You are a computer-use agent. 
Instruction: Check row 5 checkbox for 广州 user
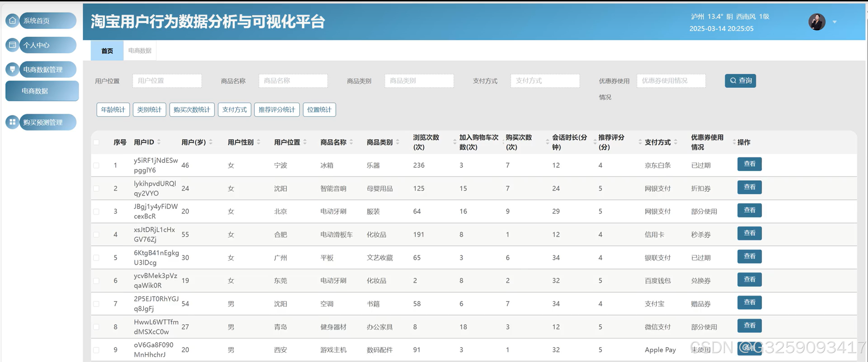tap(96, 258)
